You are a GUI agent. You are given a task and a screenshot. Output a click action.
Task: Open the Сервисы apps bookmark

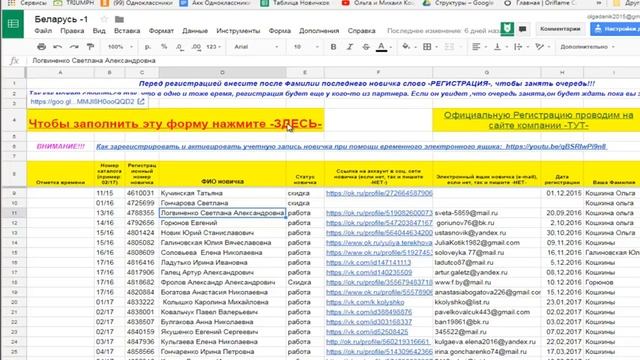pos(27,3)
